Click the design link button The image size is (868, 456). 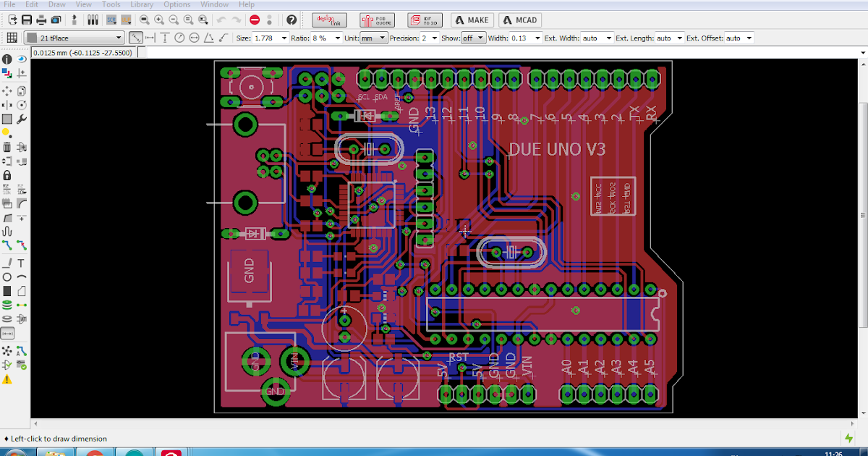328,20
